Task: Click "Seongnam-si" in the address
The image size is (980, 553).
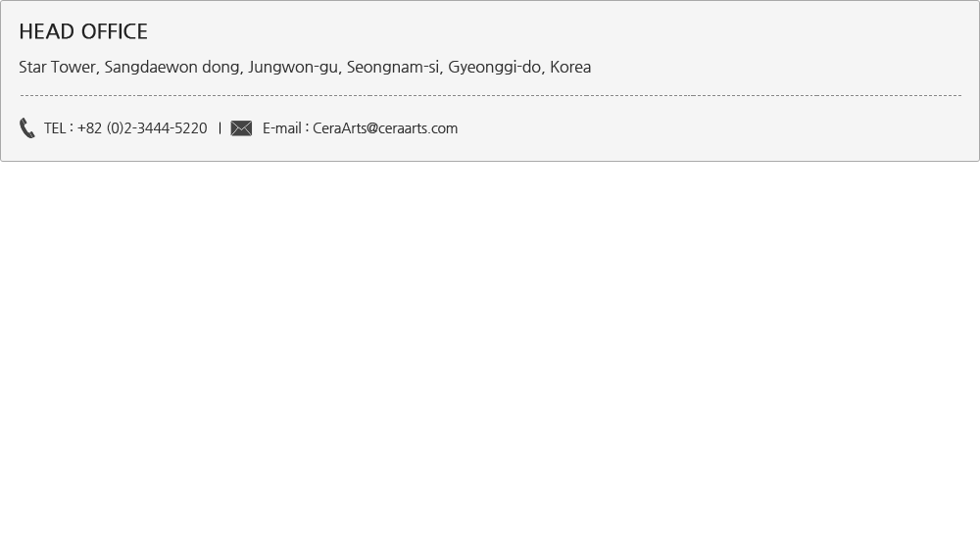Action: coord(393,67)
